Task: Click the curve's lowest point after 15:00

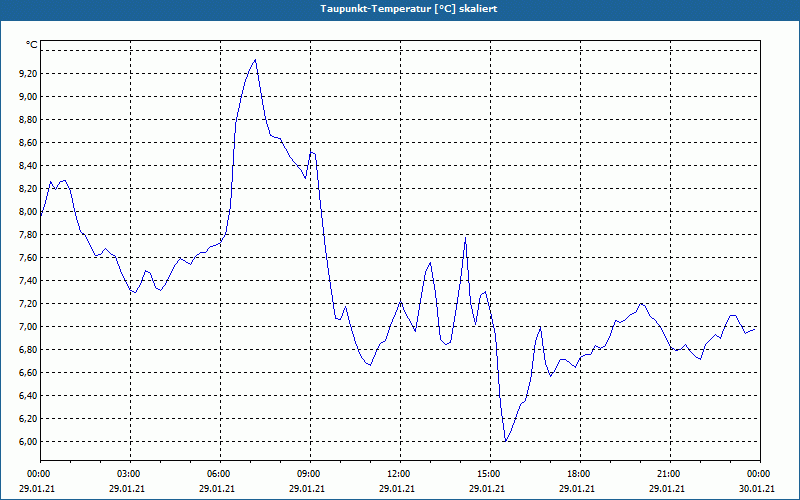Action: pos(505,441)
